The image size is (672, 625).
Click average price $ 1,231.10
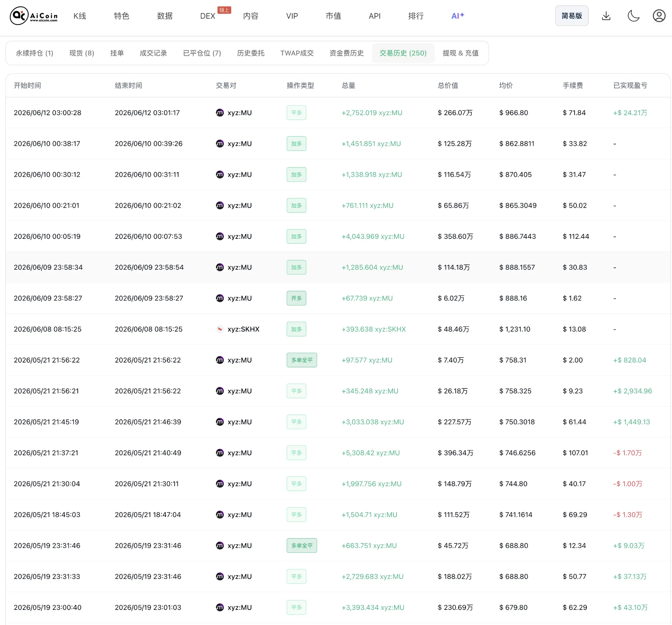click(x=514, y=329)
